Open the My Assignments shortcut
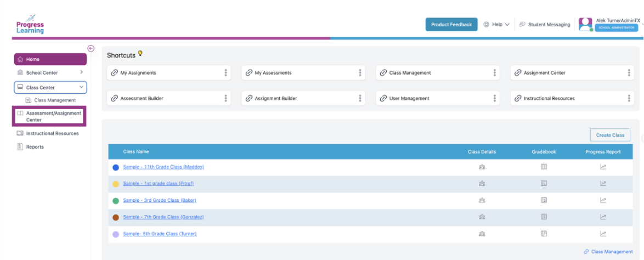 (168, 73)
